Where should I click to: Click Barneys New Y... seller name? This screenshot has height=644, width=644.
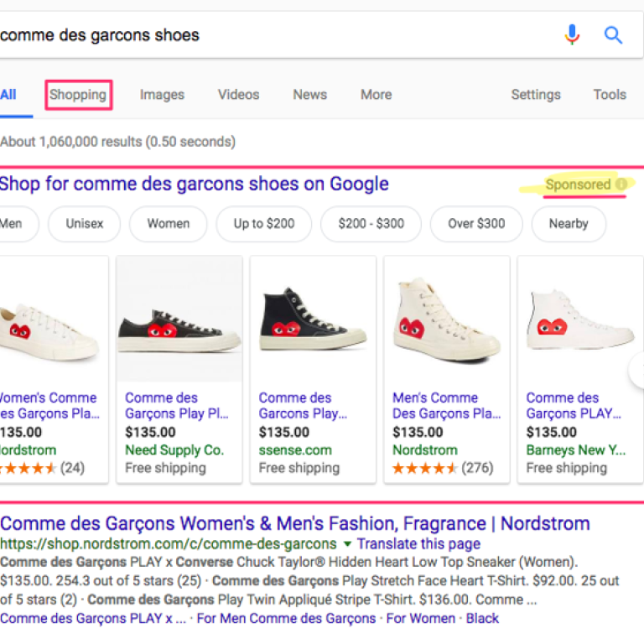[576, 450]
